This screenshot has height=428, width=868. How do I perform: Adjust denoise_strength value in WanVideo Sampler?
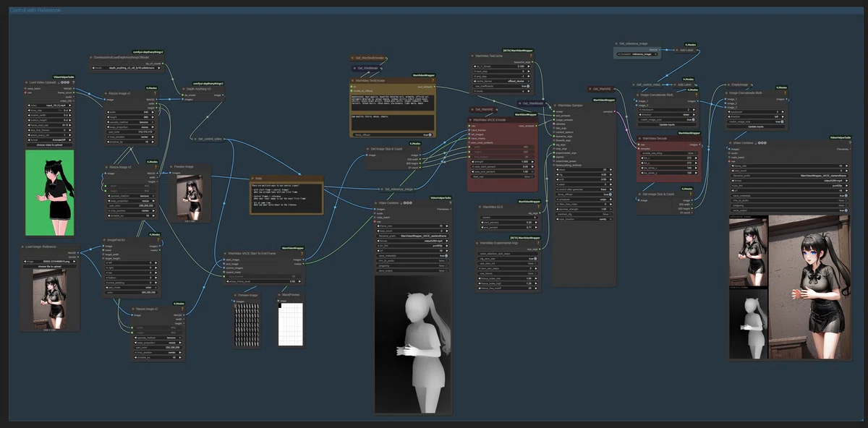click(584, 209)
